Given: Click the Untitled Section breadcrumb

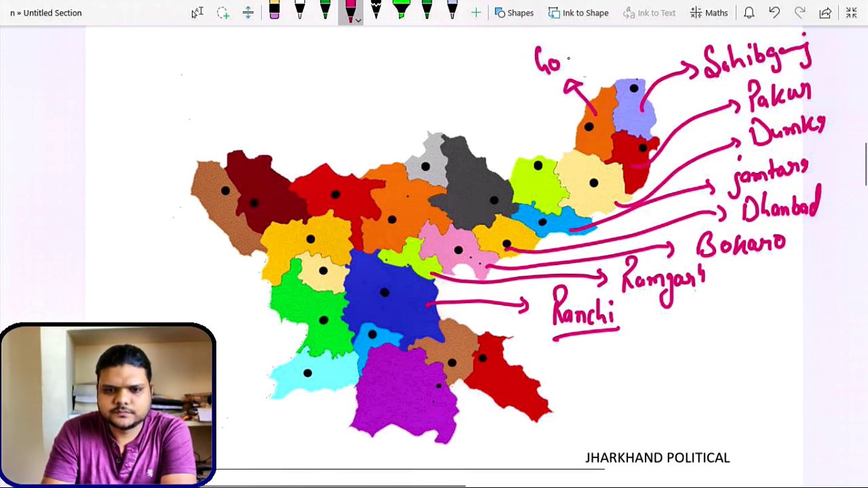Looking at the screenshot, I should [52, 13].
